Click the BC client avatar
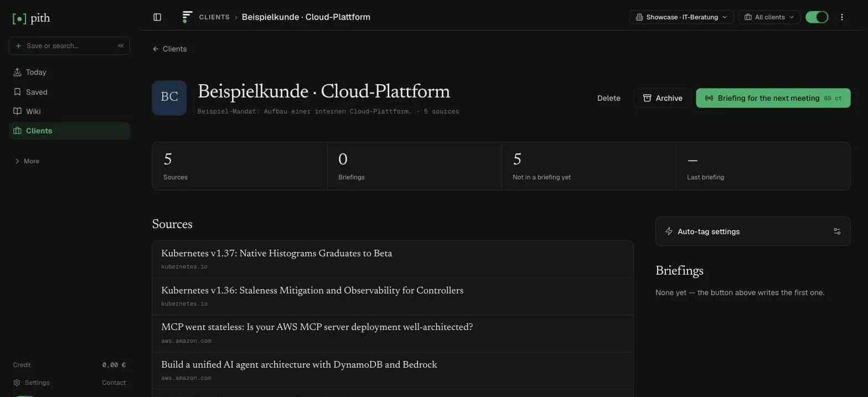Image resolution: width=868 pixels, height=397 pixels. click(169, 98)
